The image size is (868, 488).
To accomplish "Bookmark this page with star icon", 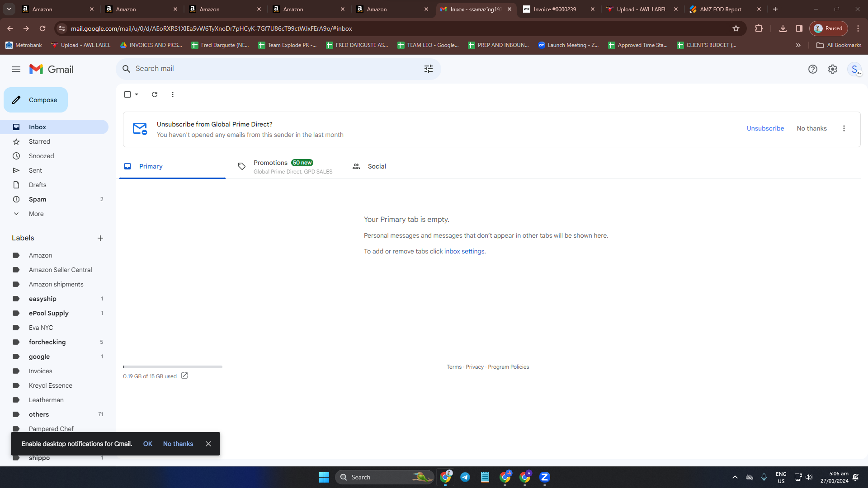I will click(736, 28).
